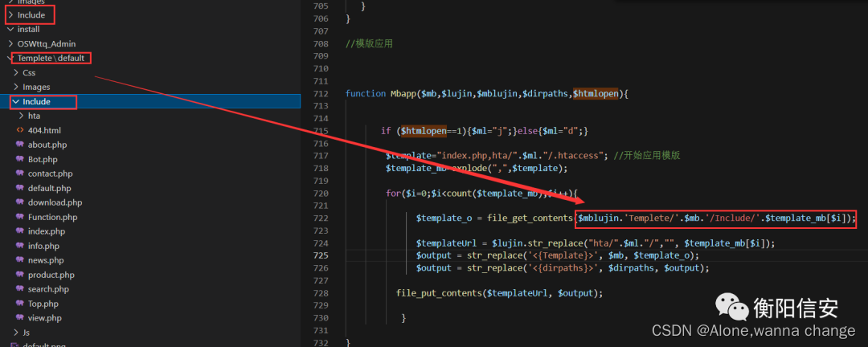Open Function.php file
Image resolution: width=868 pixels, height=347 pixels.
point(52,217)
